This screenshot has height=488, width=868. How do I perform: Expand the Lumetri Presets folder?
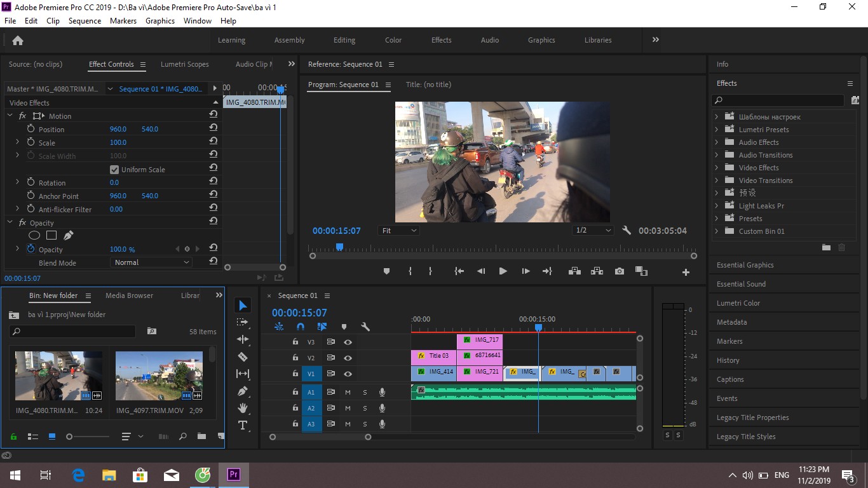[716, 130]
